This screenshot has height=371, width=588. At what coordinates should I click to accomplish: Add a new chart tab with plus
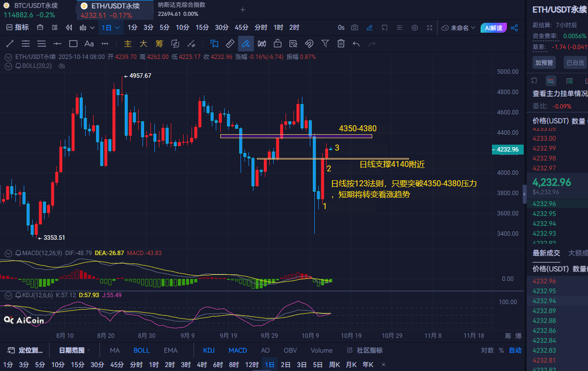coord(243,10)
